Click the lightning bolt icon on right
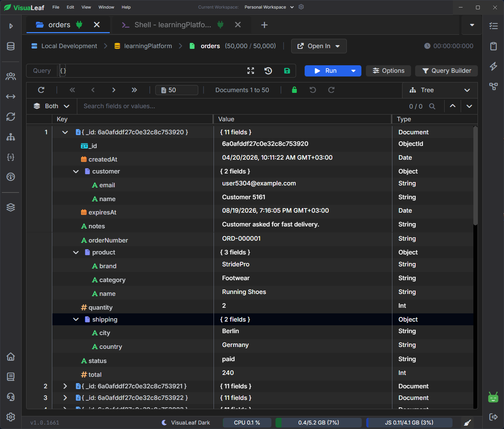504x429 pixels. click(494, 66)
